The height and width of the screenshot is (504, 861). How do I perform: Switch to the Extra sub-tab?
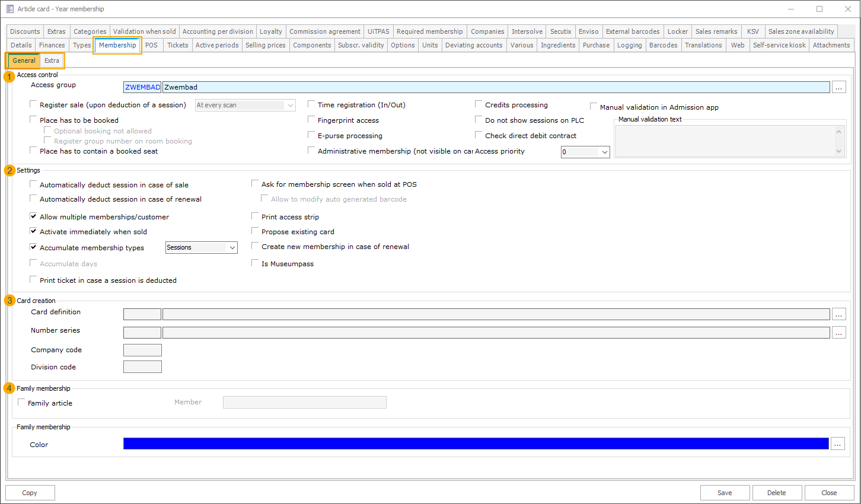tap(52, 60)
